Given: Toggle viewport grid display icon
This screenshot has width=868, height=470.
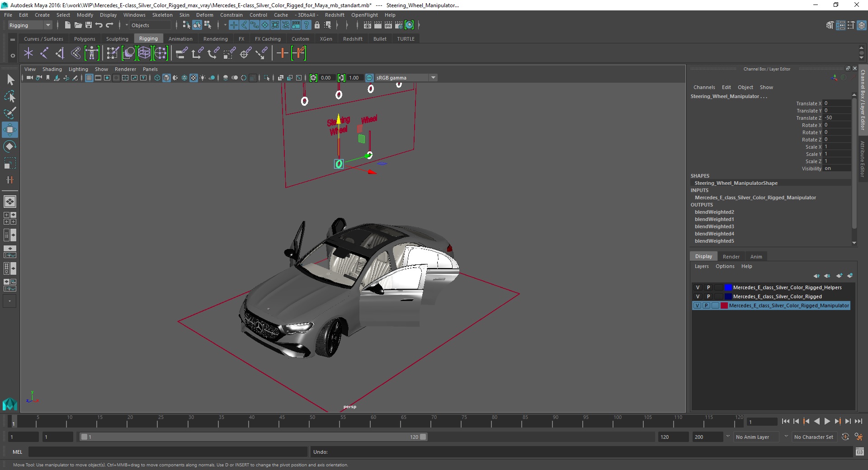Looking at the screenshot, I should 89,78.
